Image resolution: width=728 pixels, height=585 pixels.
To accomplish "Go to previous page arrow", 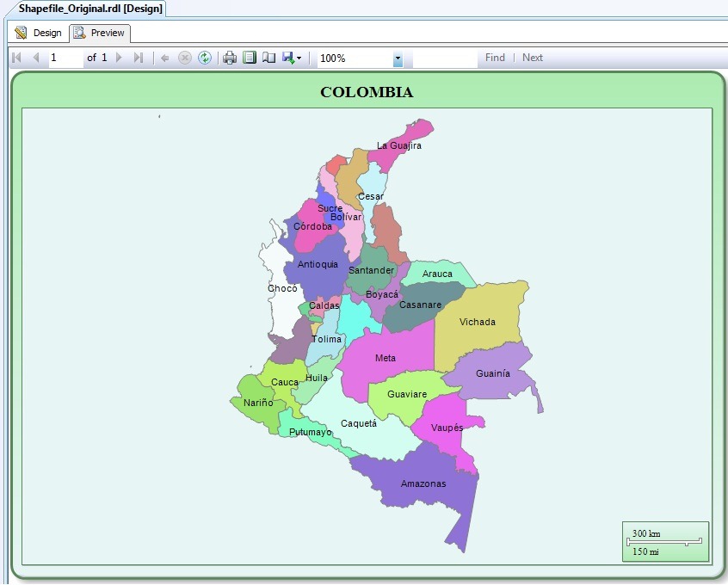I will tap(36, 58).
